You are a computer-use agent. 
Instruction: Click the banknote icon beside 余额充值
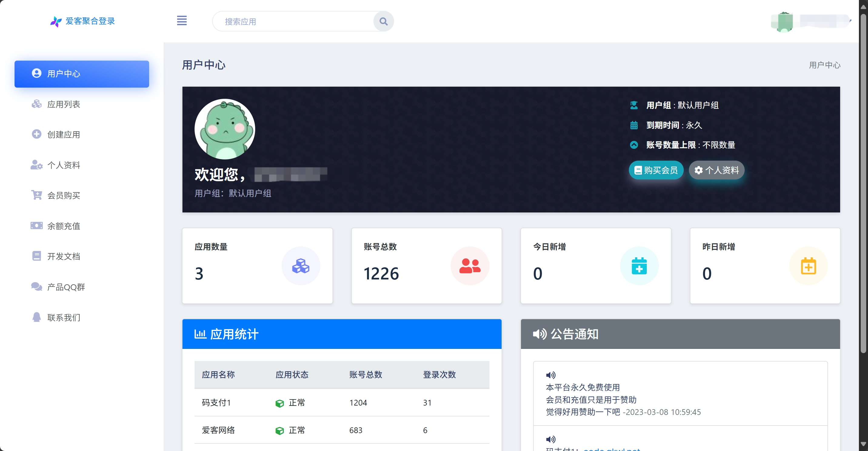(36, 225)
